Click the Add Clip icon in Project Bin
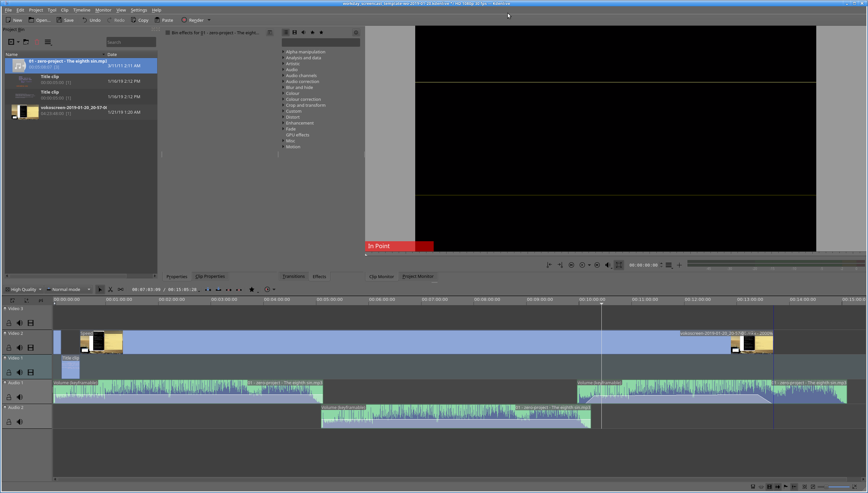 (x=11, y=42)
